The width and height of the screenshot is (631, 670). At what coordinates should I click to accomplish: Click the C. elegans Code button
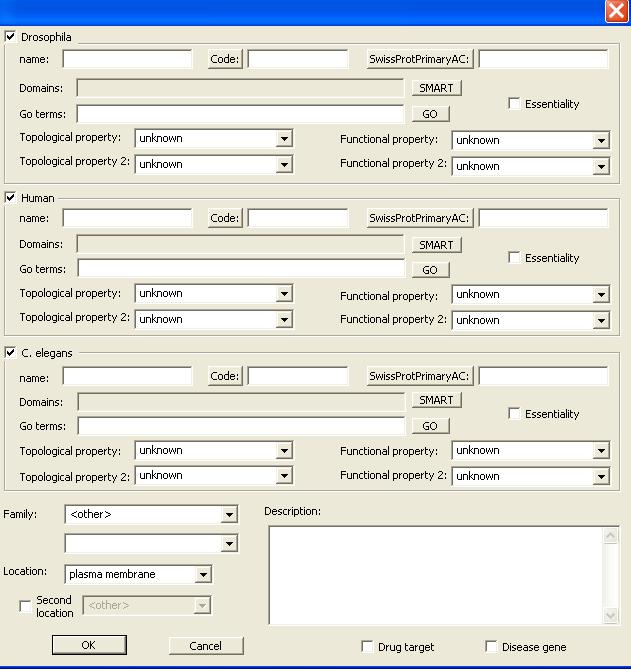tap(225, 376)
